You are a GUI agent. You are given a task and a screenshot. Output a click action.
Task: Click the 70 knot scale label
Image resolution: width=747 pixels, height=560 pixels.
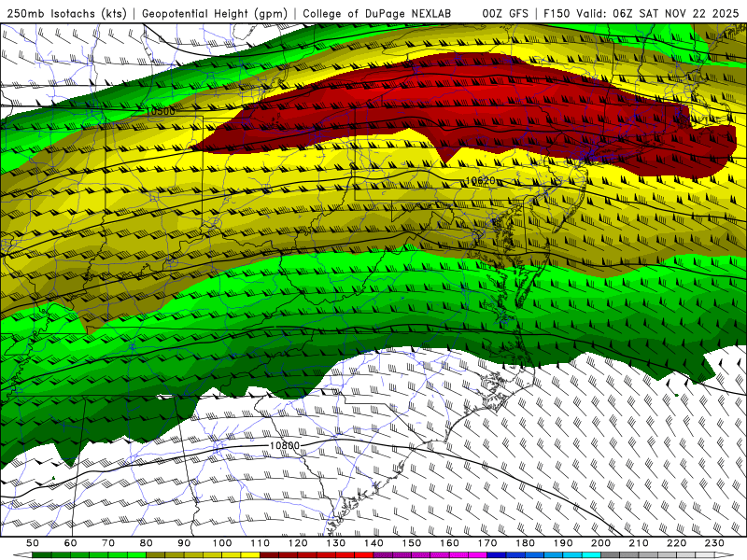point(108,543)
